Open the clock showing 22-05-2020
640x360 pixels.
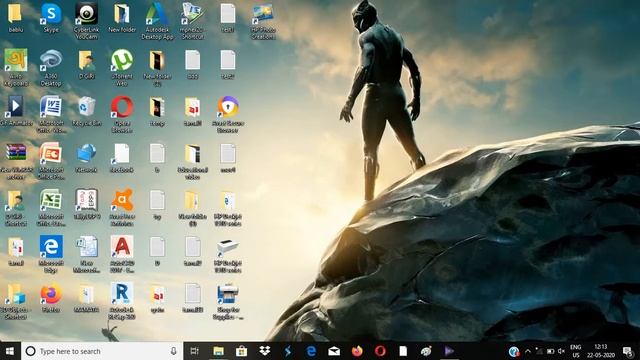tap(601, 351)
